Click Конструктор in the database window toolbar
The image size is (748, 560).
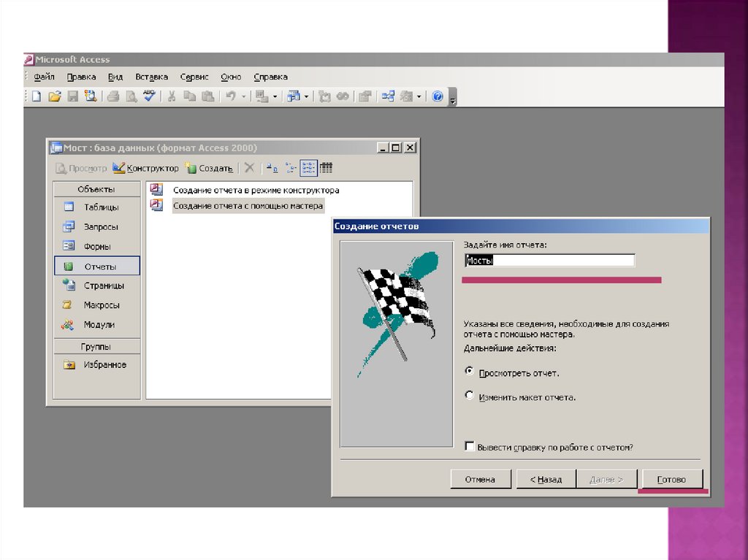tap(146, 168)
